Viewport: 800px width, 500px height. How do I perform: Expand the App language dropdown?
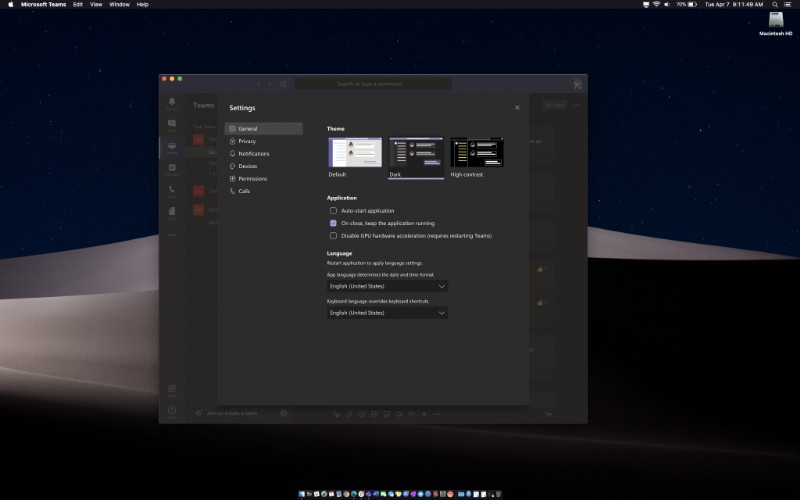click(x=387, y=286)
